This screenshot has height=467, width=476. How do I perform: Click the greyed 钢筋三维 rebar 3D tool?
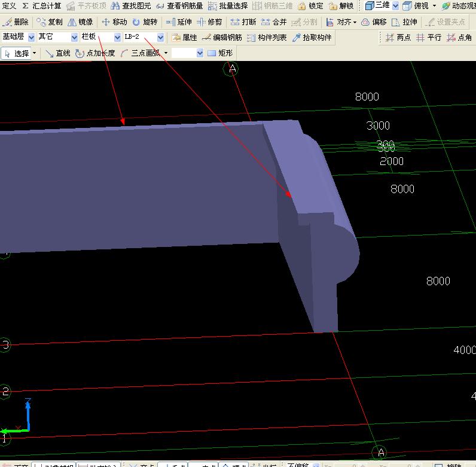(273, 6)
